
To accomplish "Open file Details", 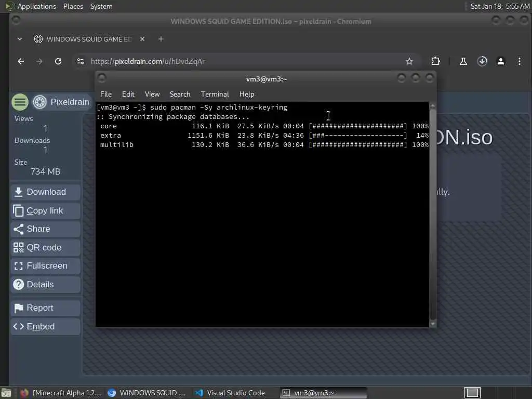I will [x=46, y=284].
